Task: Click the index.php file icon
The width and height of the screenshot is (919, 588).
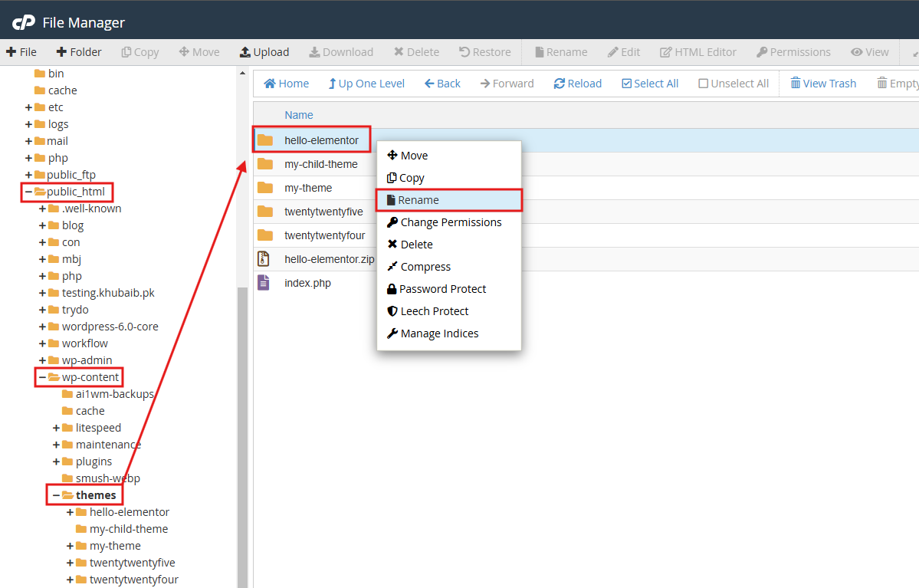Action: (x=264, y=283)
